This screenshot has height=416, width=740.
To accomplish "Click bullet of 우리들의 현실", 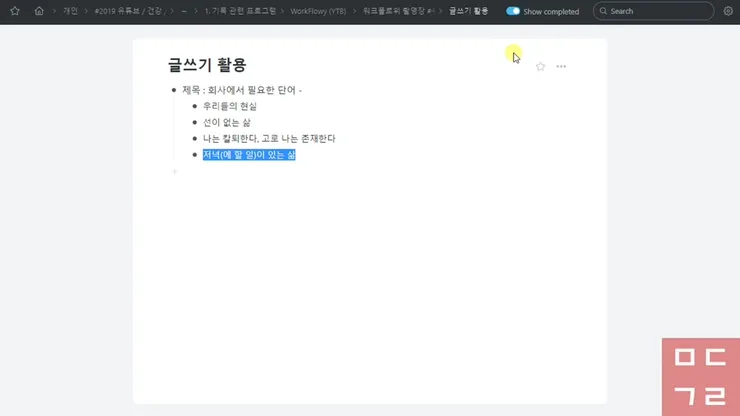I will pyautogui.click(x=194, y=106).
